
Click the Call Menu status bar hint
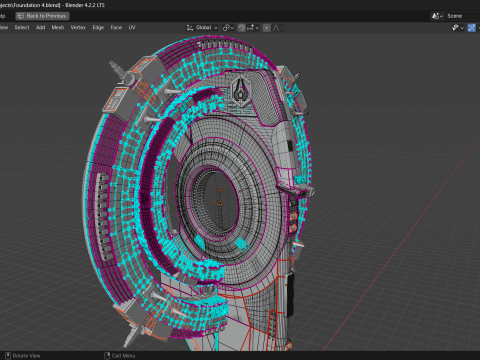(x=120, y=356)
